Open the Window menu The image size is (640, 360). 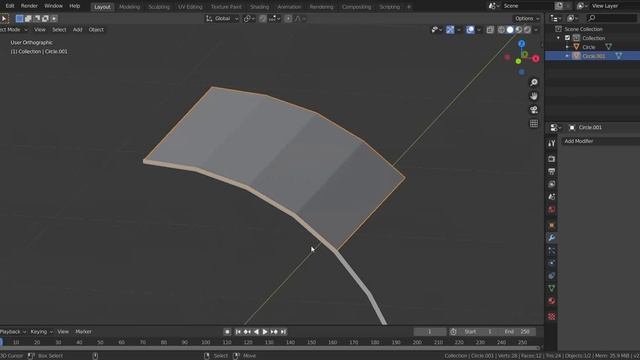(x=53, y=6)
